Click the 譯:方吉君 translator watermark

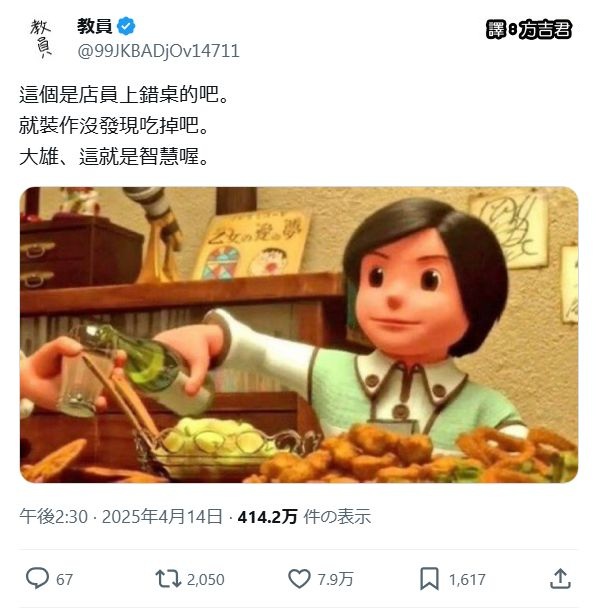tap(529, 29)
